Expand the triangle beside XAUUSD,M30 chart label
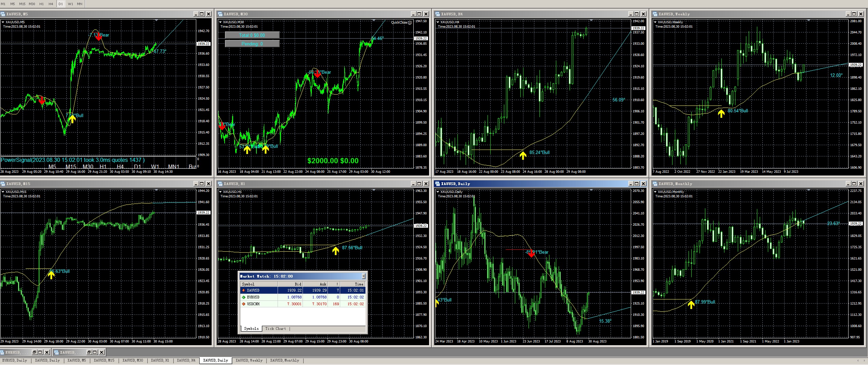 click(x=221, y=22)
